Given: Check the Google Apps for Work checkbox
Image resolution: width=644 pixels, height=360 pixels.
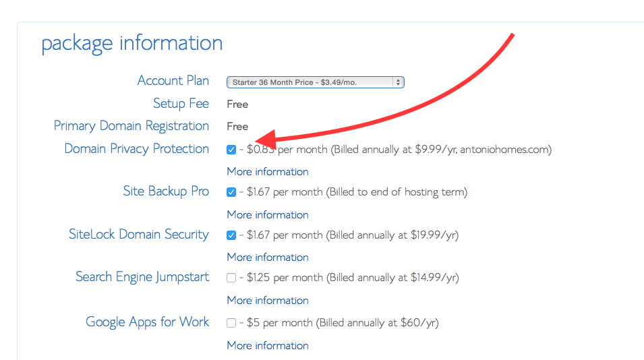Looking at the screenshot, I should [x=231, y=323].
